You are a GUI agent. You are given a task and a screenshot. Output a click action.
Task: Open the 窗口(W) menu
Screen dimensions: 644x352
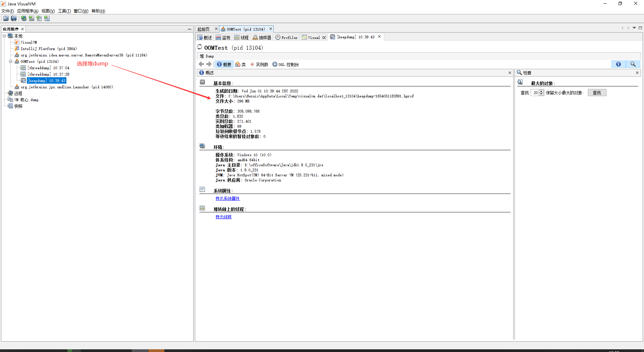[81, 11]
